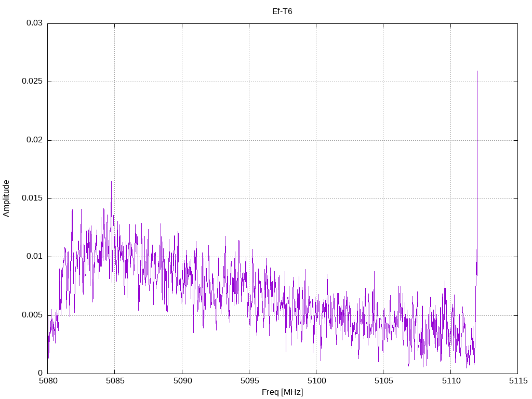Click the 0.025 y-axis tick label
532x399 pixels.
click(32, 82)
